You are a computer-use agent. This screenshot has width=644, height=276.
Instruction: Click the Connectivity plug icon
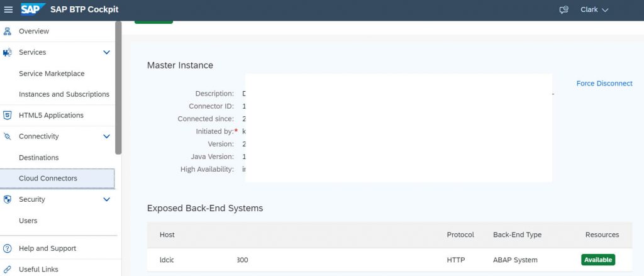8,136
